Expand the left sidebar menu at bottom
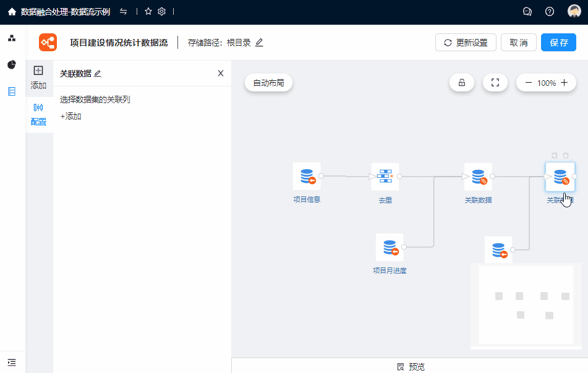Image resolution: width=588 pixels, height=373 pixels. click(12, 363)
